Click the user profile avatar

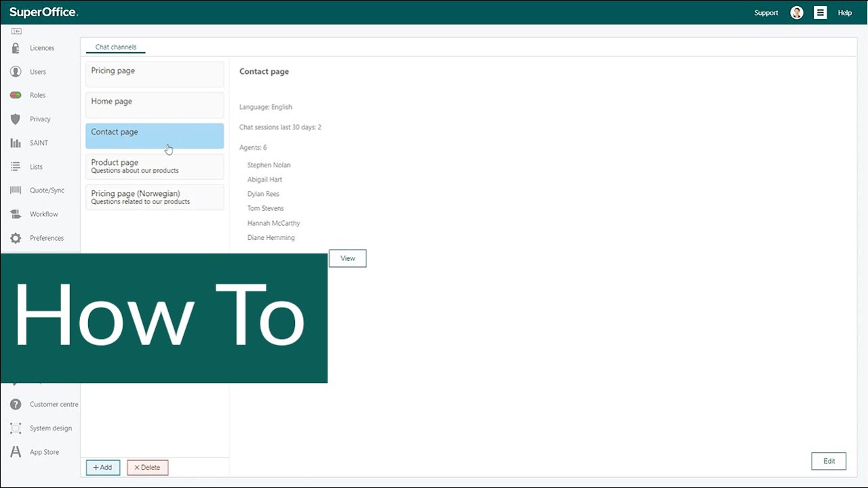click(x=797, y=13)
